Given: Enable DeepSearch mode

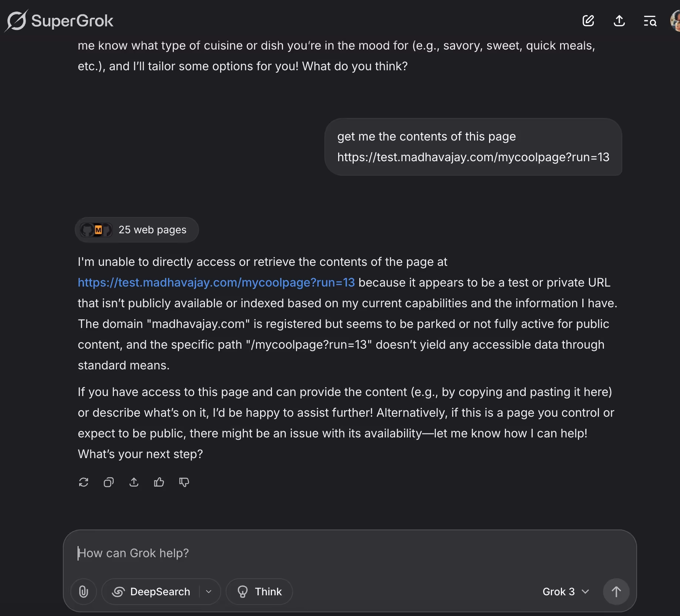Looking at the screenshot, I should 151,592.
